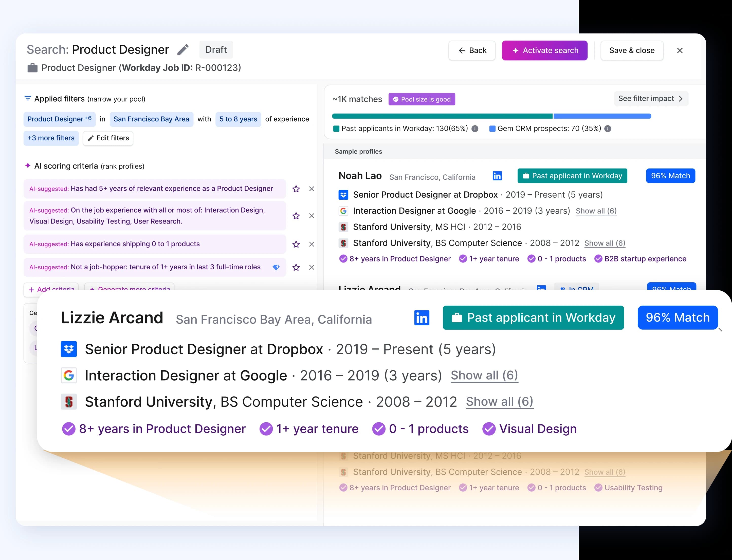The image size is (732, 560).
Task: Expand the +3 more filters chip
Action: point(51,138)
